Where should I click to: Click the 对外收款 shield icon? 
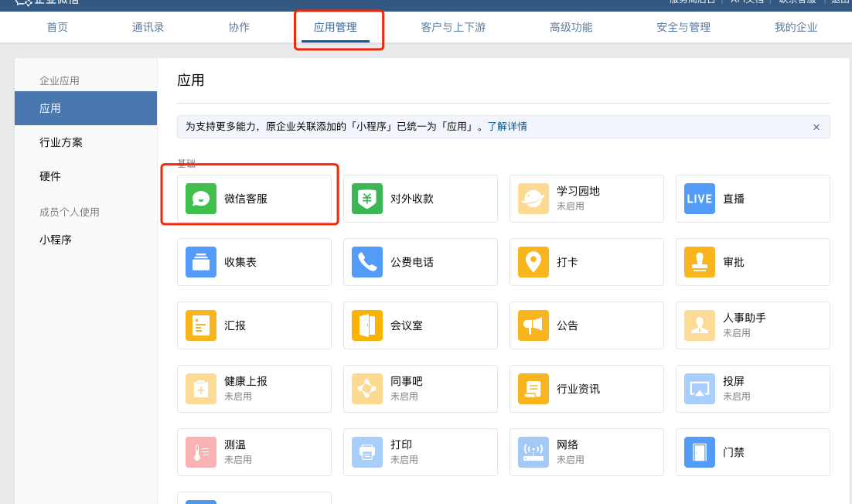[x=367, y=199]
